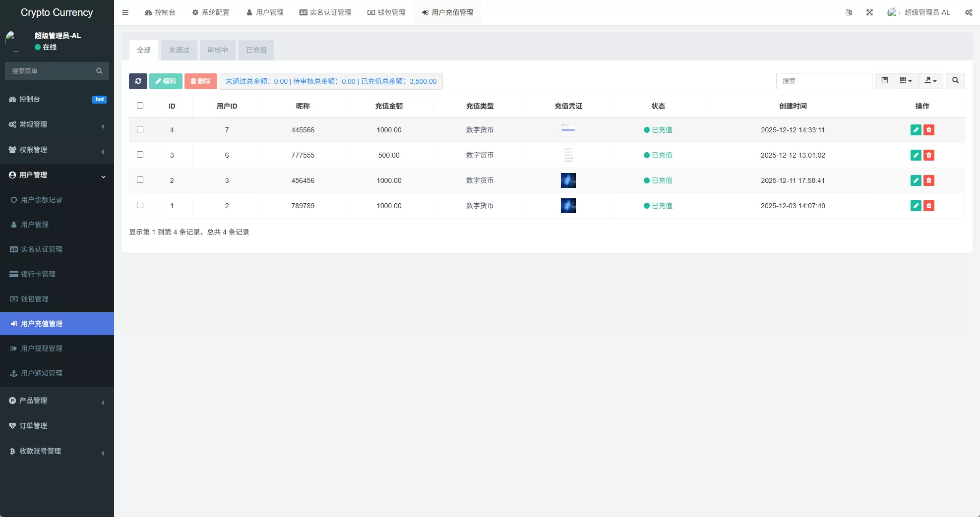980x517 pixels.
Task: Switch to the 审核中 filter tab
Action: pos(218,50)
